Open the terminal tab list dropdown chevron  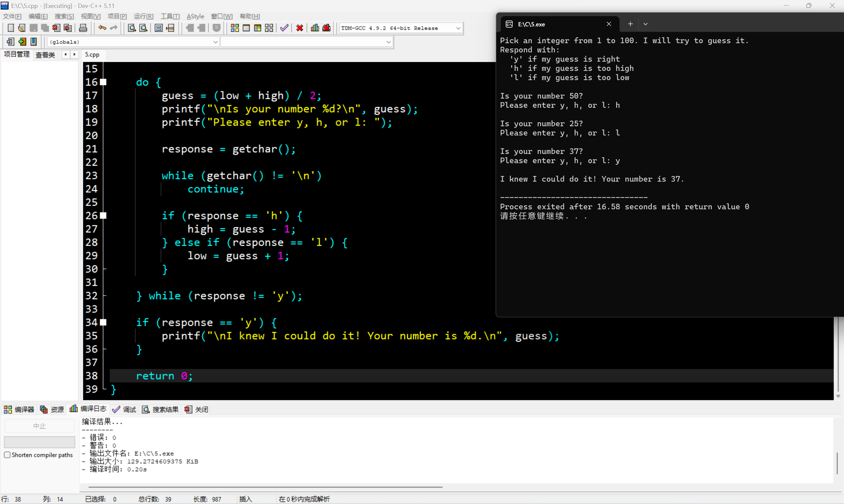(x=645, y=24)
